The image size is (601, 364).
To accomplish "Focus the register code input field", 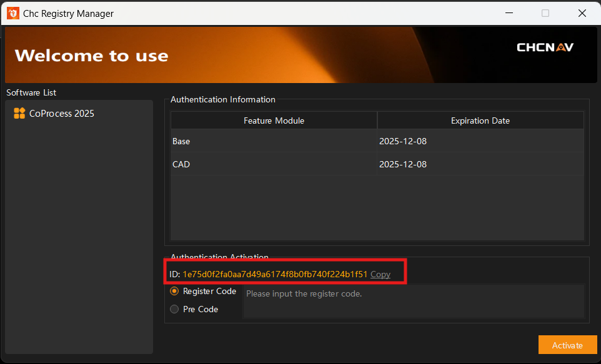I will [x=413, y=301].
